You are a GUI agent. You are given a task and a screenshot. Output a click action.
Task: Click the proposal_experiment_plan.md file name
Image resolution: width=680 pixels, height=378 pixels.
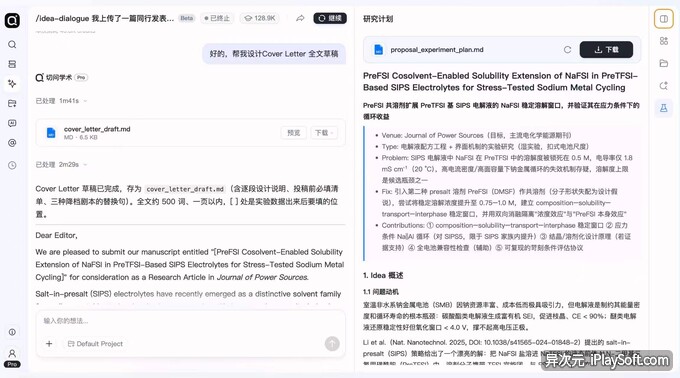(437, 49)
